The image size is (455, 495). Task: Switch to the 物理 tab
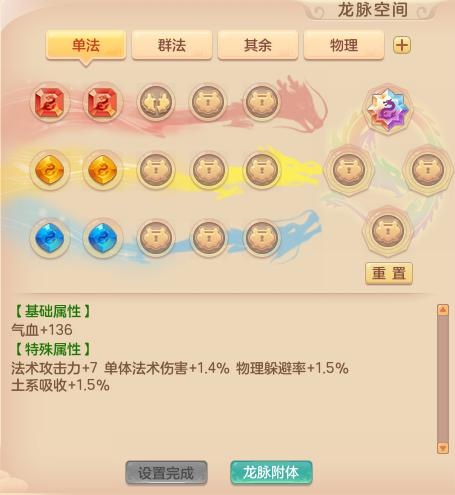[x=344, y=45]
